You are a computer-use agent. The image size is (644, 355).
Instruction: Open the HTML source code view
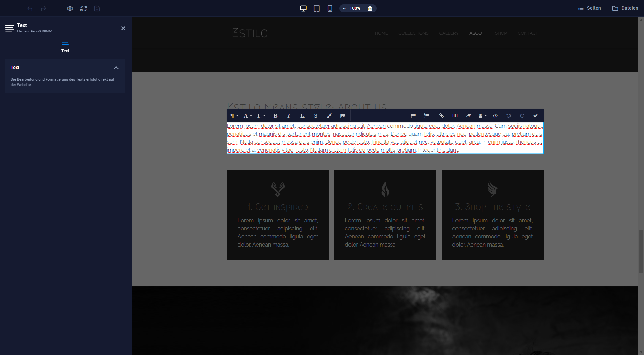point(495,116)
